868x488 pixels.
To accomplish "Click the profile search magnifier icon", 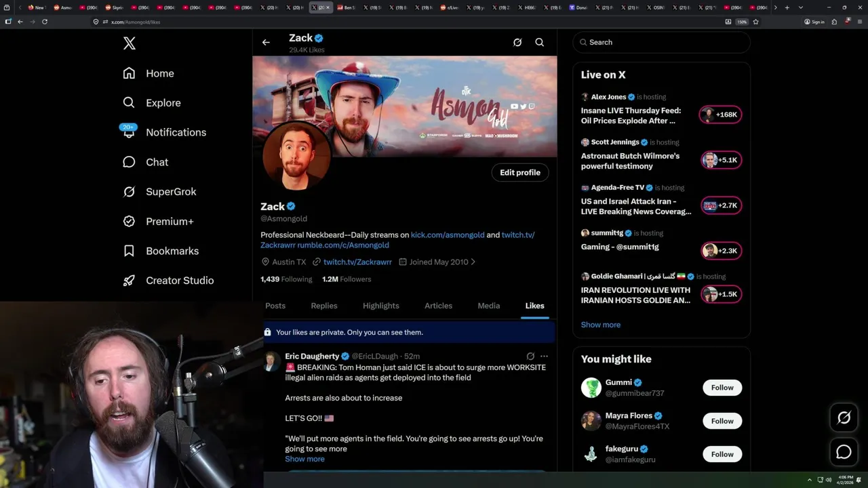I will (x=540, y=42).
